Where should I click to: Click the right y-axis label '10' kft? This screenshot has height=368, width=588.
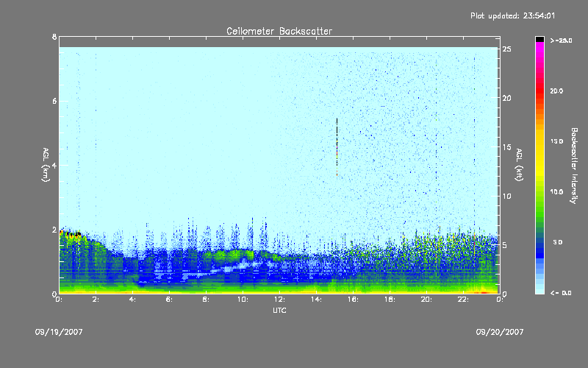(507, 197)
